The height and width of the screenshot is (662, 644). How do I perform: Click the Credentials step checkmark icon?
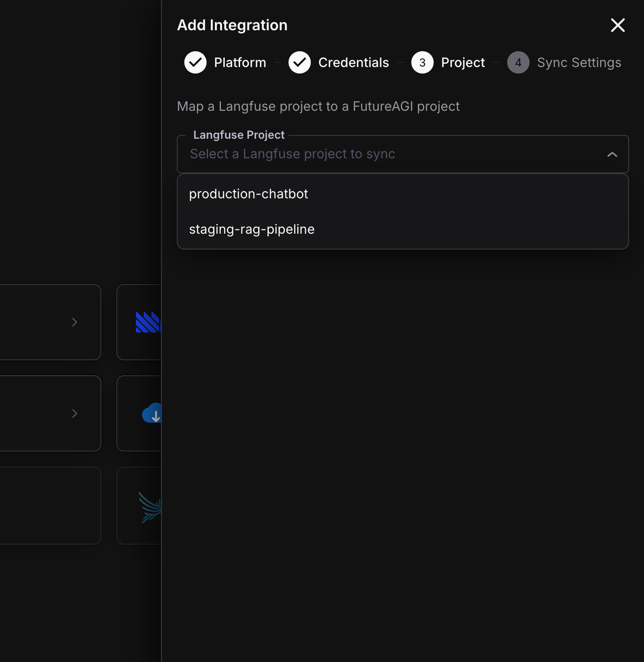(300, 62)
